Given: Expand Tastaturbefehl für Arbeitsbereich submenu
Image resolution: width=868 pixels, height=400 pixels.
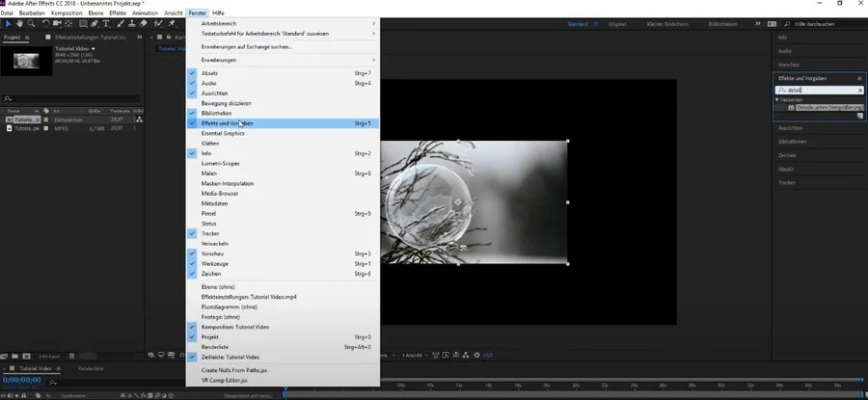Looking at the screenshot, I should pyautogui.click(x=283, y=34).
